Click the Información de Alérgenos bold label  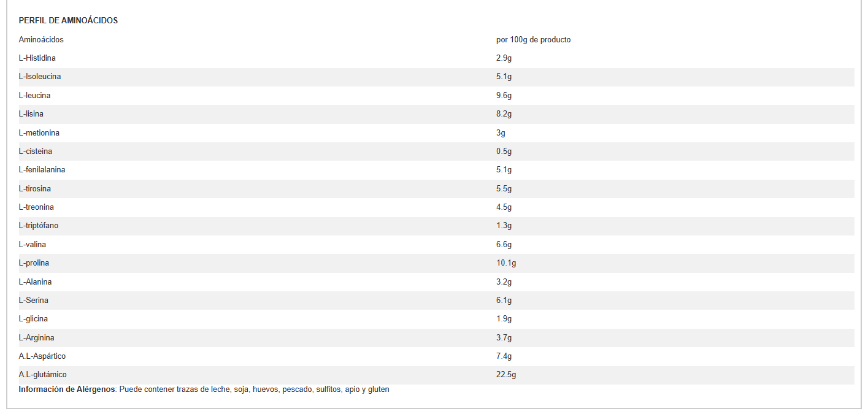(x=67, y=389)
